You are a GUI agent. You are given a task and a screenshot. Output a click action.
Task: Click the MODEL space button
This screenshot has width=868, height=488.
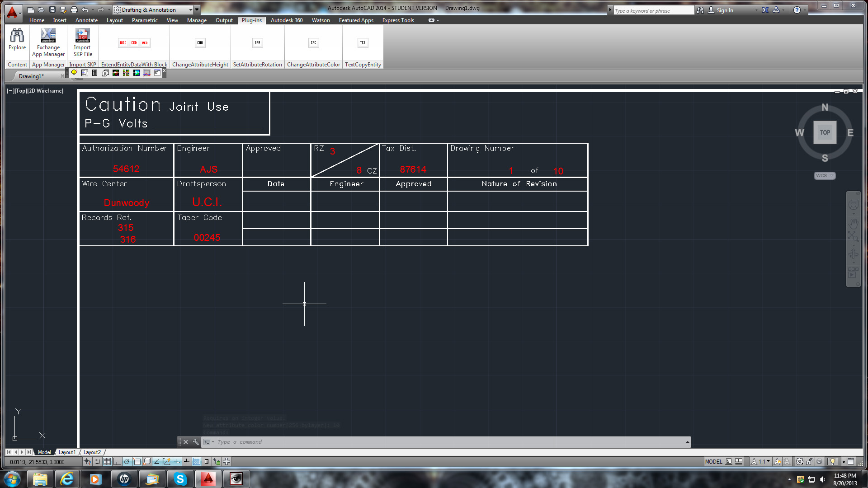[x=713, y=461]
